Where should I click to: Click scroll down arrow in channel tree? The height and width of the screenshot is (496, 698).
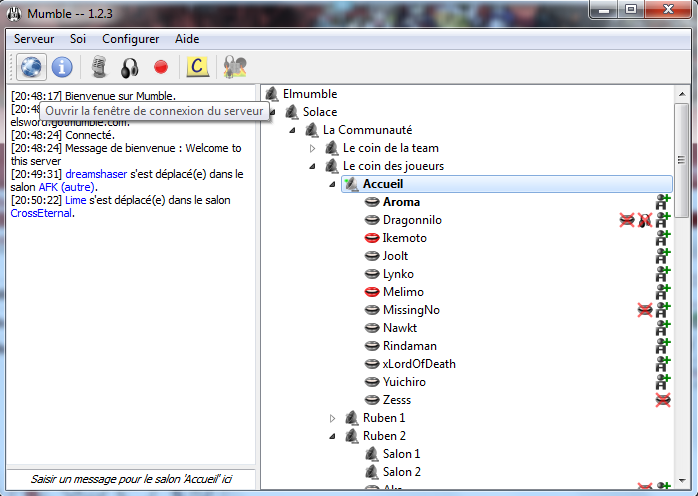[682, 481]
